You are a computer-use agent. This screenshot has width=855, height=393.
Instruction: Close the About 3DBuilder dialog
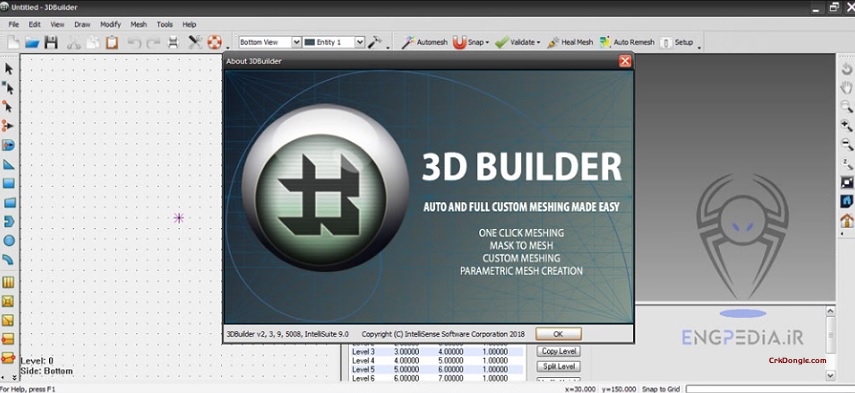pyautogui.click(x=625, y=61)
